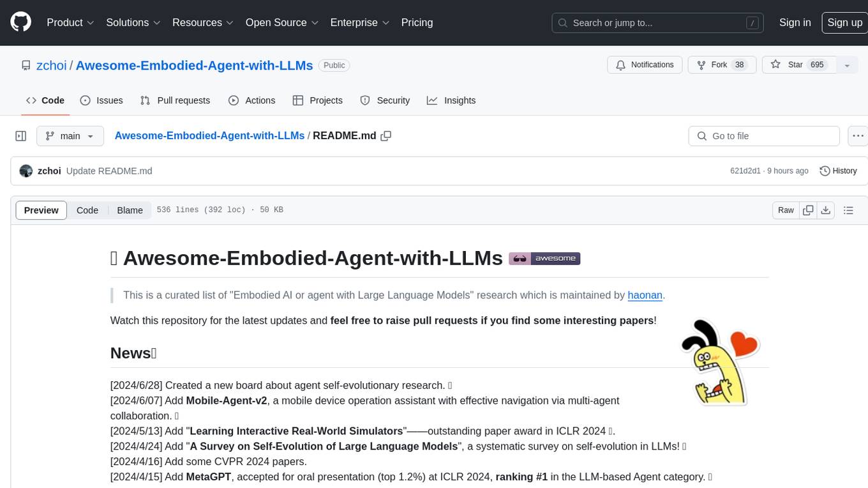This screenshot has width=868, height=488.
Task: Open zchoi user profile link
Action: coord(51,65)
